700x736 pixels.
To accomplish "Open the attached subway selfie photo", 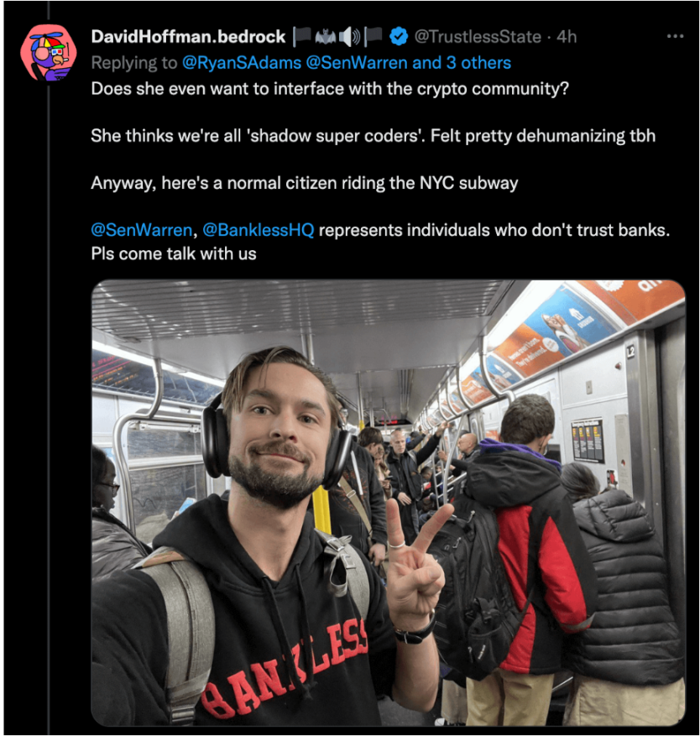I will 388,502.
